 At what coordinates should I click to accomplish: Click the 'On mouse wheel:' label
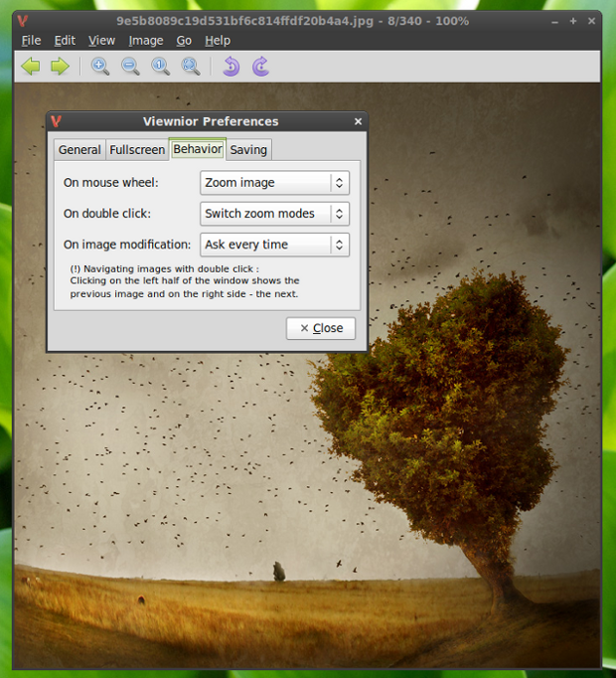[110, 183]
